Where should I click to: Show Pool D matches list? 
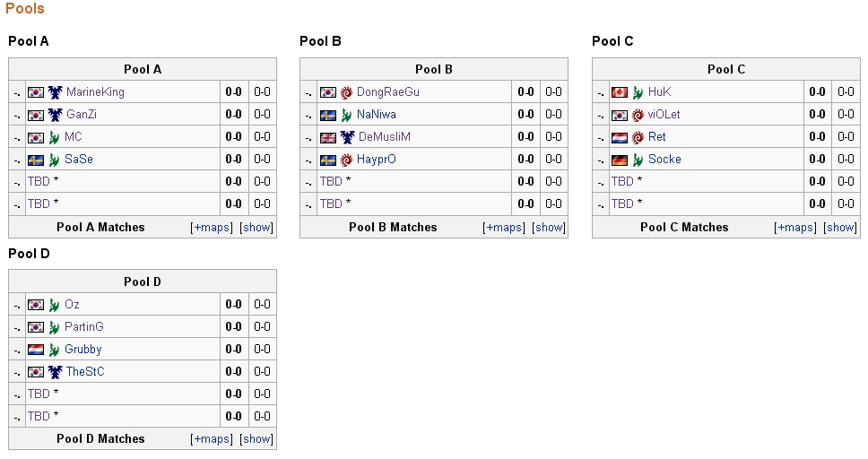(256, 439)
